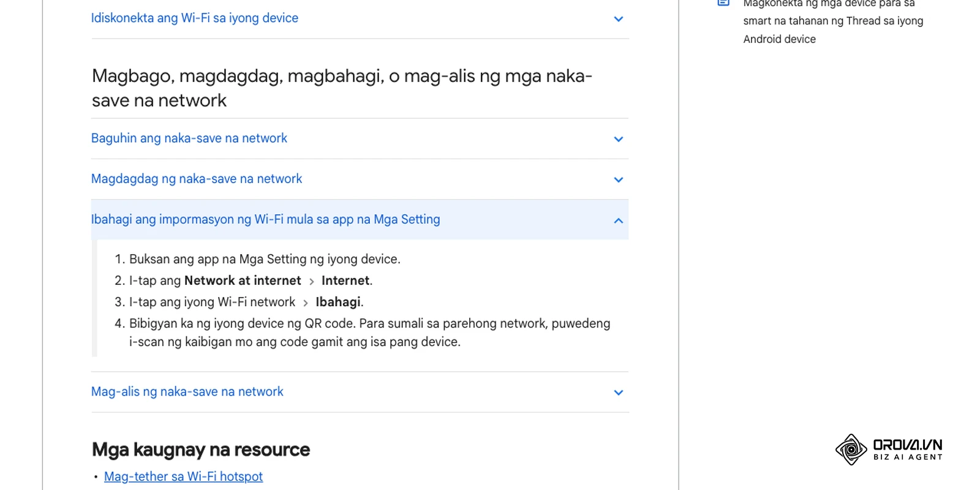Click heading Magbago, magdagdag, magbahagi

(x=342, y=88)
